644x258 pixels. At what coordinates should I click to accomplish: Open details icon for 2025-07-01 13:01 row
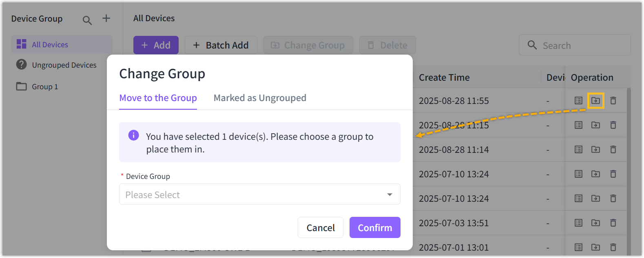tap(578, 247)
